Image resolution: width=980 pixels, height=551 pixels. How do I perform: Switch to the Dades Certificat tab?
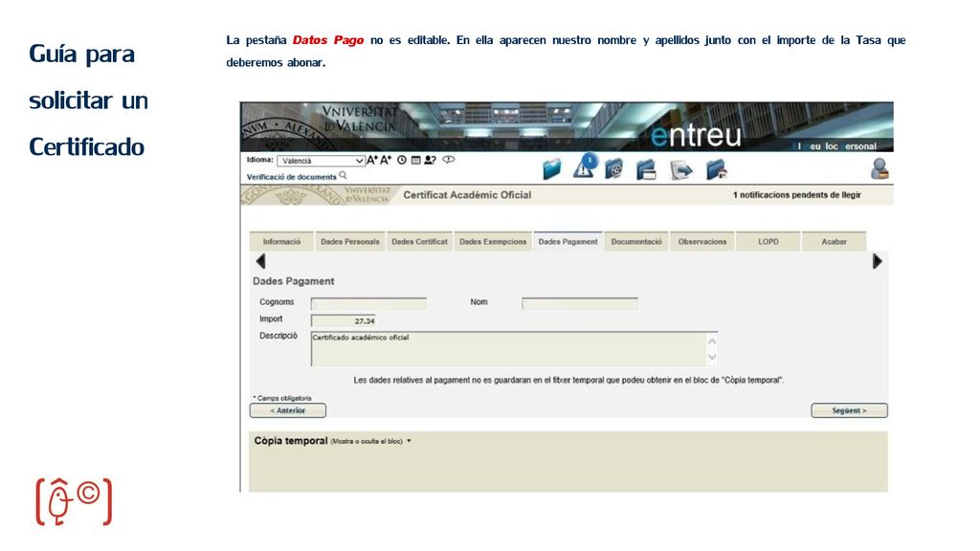point(419,242)
